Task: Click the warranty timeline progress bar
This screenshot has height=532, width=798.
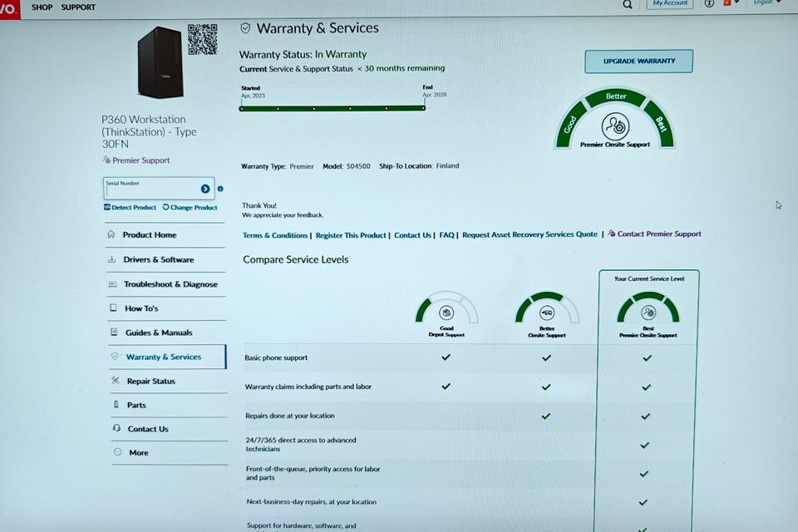Action: point(332,108)
